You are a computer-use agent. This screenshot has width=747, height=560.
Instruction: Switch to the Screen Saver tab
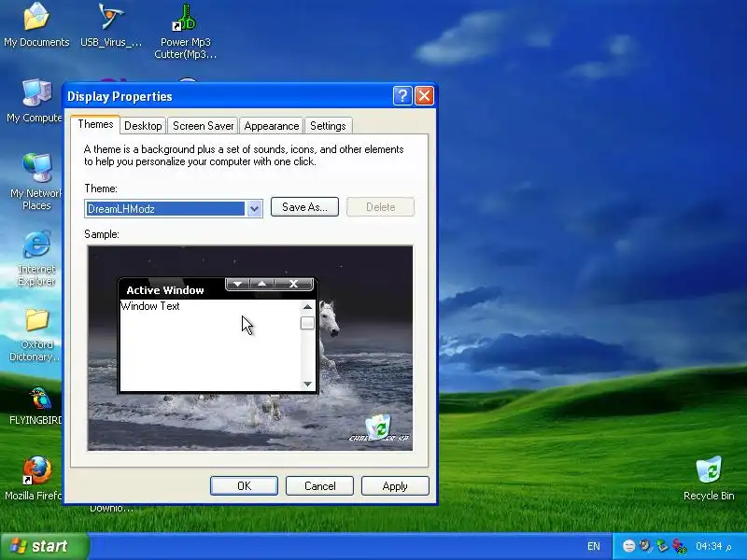coord(203,126)
